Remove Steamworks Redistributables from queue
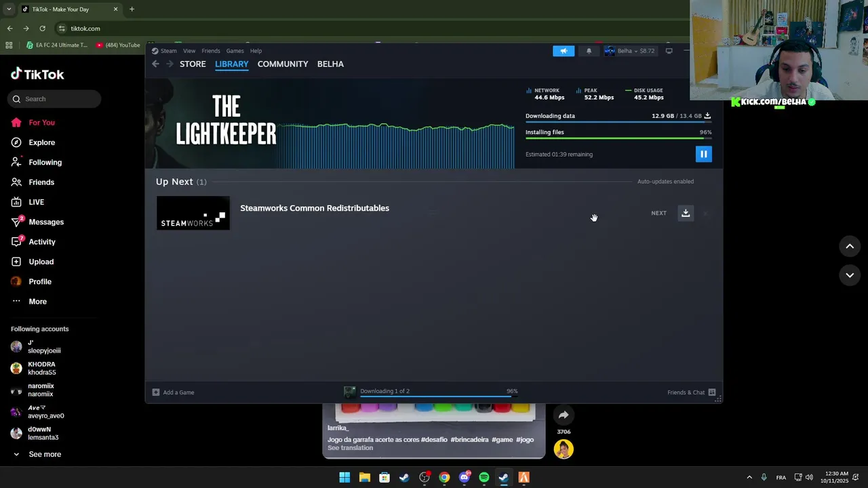 pyautogui.click(x=705, y=213)
